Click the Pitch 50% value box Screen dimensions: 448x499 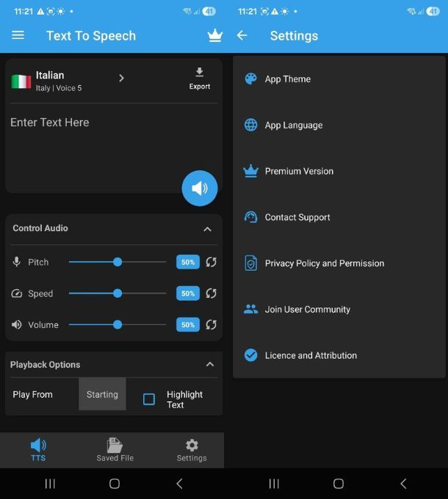188,262
